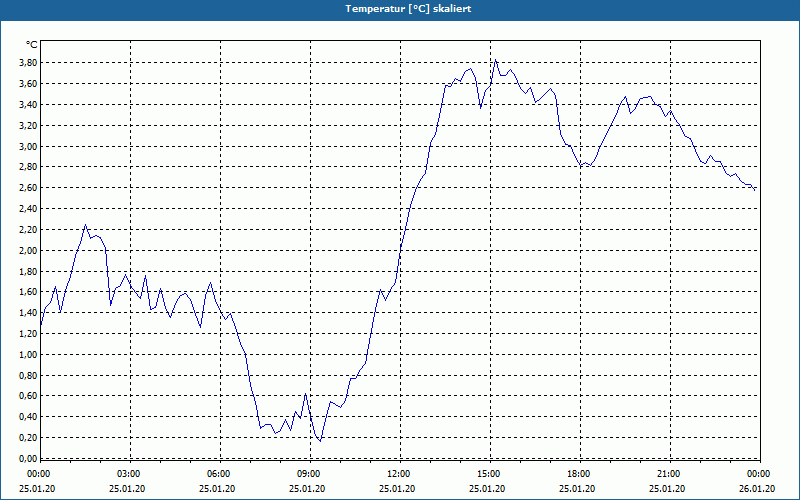Select the 0,80 y-axis value
800x500 pixels.
tap(29, 376)
